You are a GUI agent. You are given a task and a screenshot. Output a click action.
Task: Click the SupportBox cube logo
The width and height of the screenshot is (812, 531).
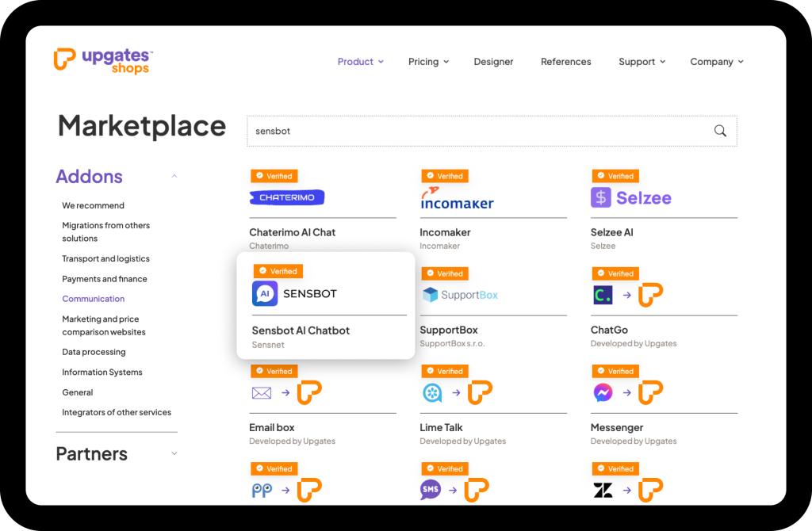430,295
